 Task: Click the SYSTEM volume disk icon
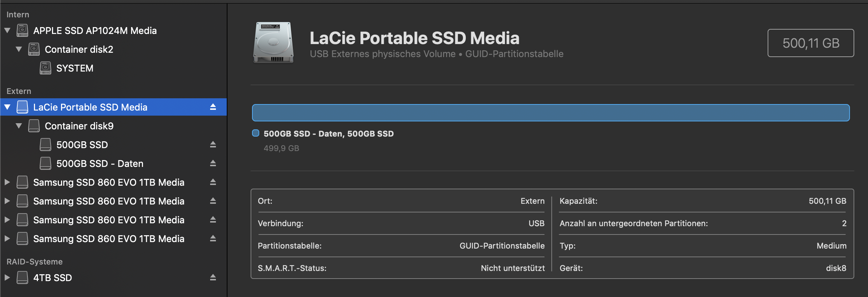click(x=45, y=68)
